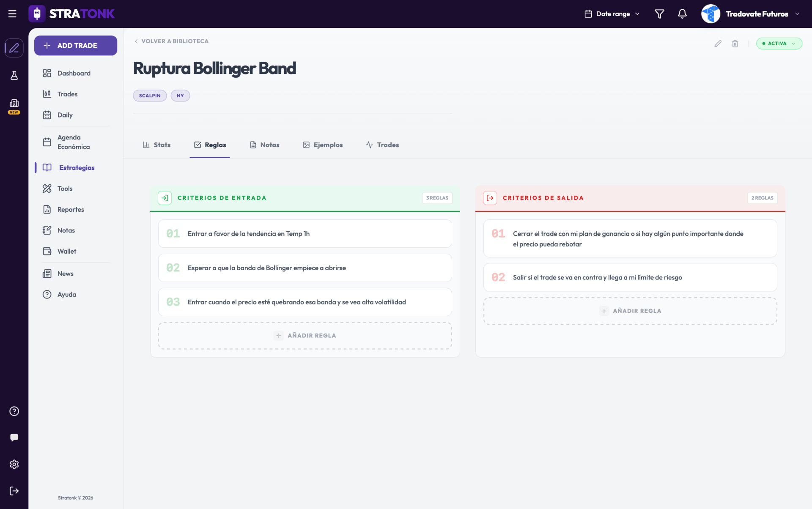Select rule 'Entrar cuando el precio esté quebrando'

click(305, 302)
